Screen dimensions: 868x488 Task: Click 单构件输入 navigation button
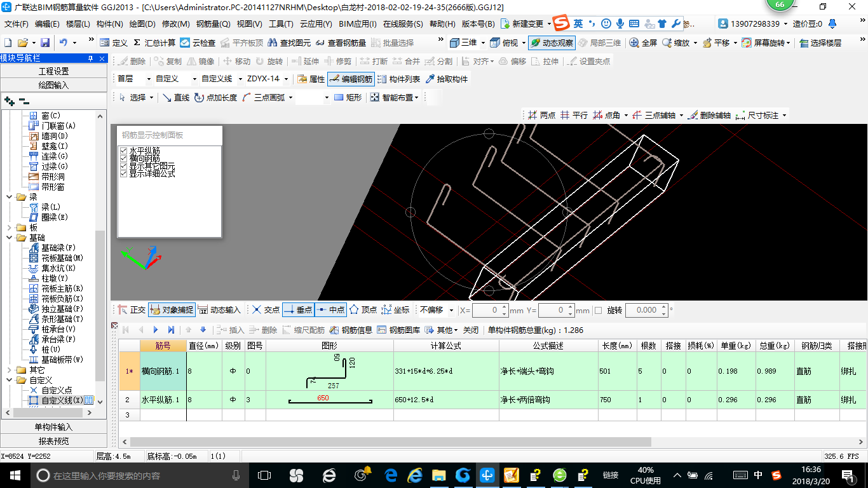tap(54, 427)
